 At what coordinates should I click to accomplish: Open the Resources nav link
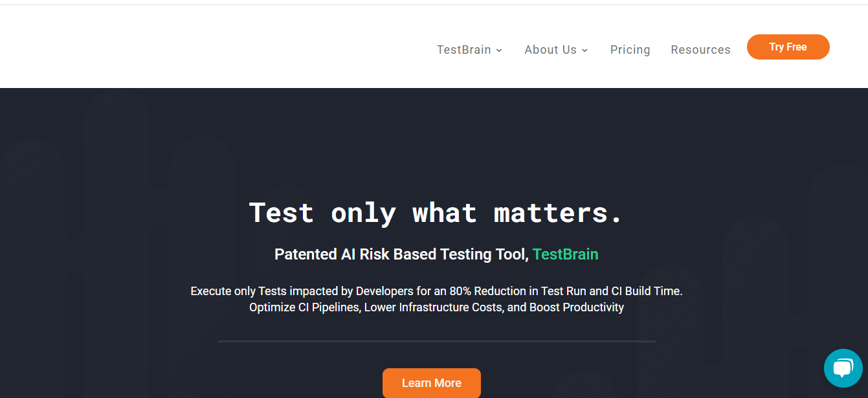pos(700,50)
